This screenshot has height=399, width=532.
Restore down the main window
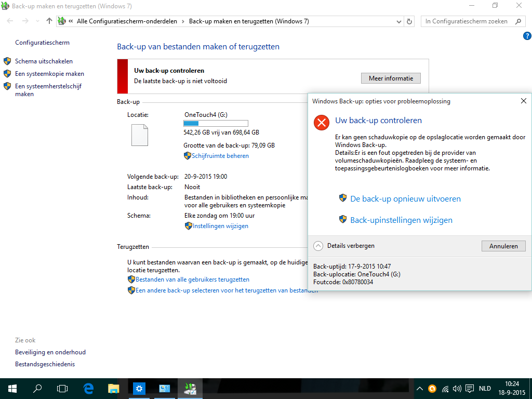pos(495,5)
